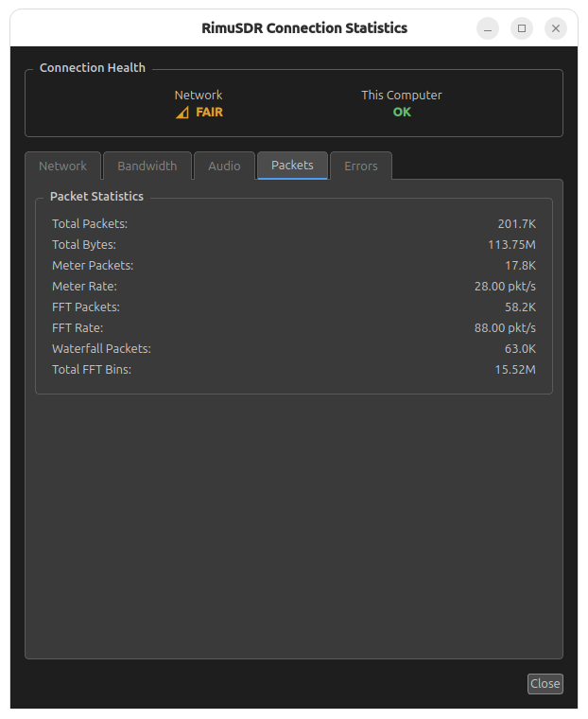Select the Total Packets value 201.7K
The width and height of the screenshot is (588, 719).
coord(516,224)
